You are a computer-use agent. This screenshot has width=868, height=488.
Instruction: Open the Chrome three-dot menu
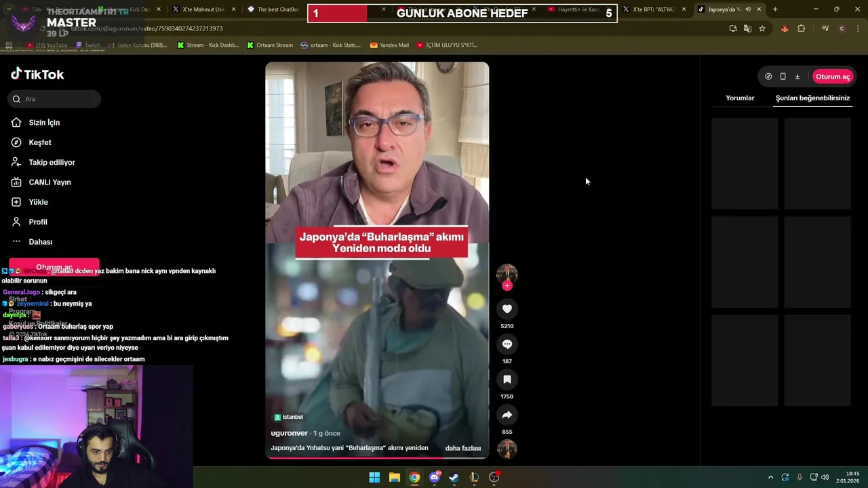point(858,28)
